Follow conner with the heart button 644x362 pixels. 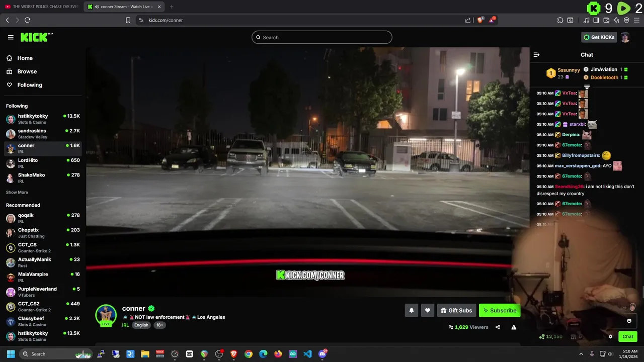pos(427,310)
